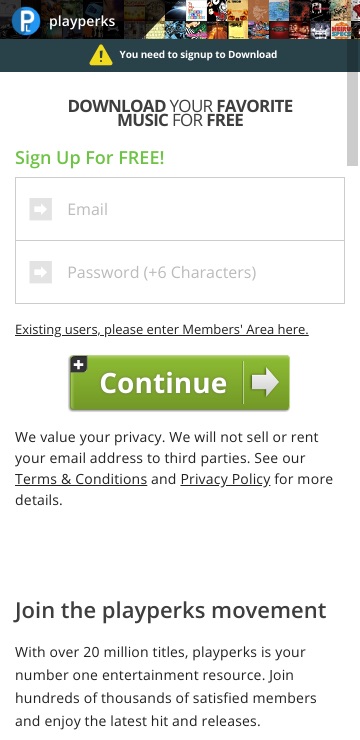Click the white arrow on Continue button
This screenshot has width=360, height=740.
click(265, 382)
